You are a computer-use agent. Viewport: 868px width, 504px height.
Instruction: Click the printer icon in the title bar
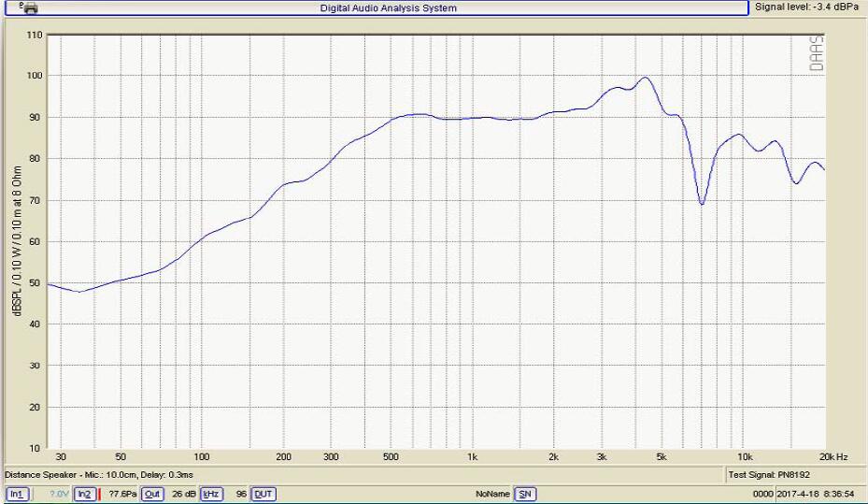click(29, 7)
